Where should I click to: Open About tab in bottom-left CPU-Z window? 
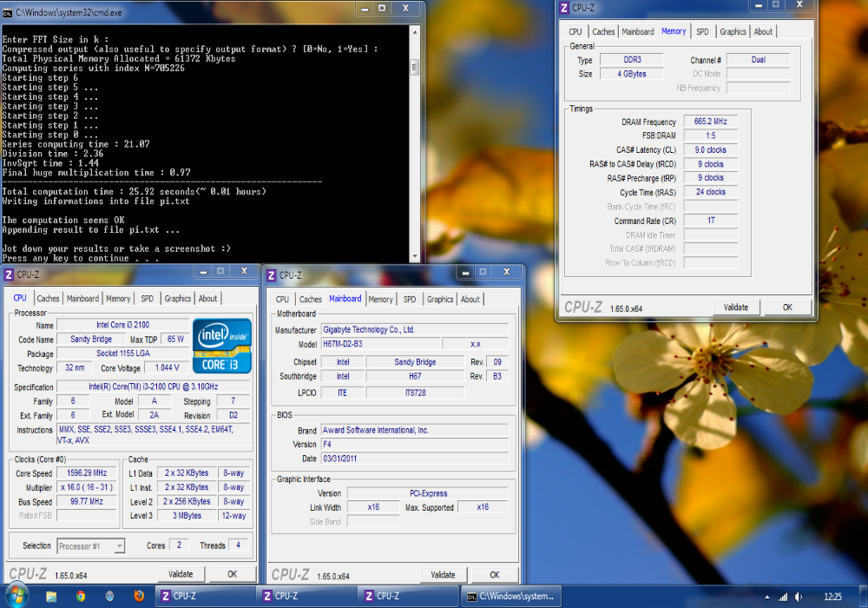coord(207,299)
